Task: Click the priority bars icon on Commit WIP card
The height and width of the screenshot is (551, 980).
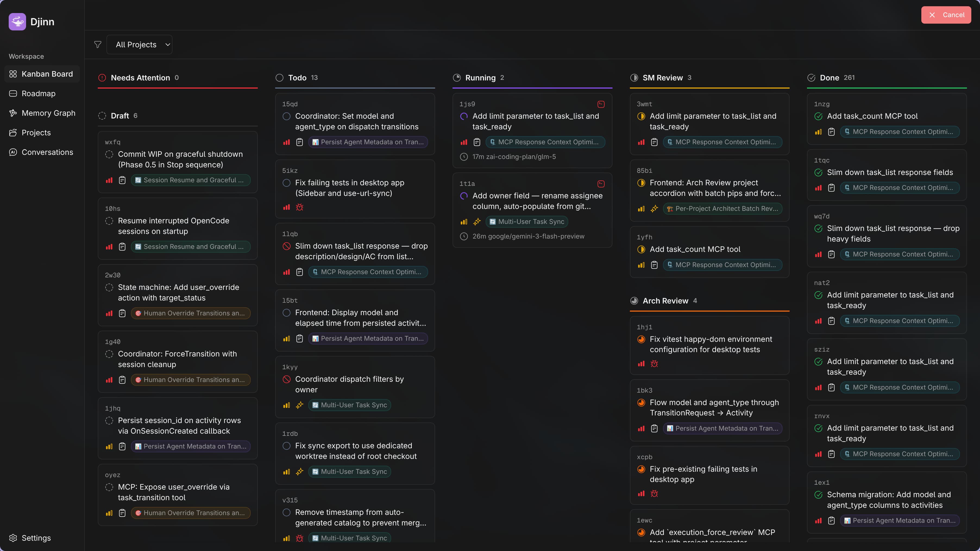Action: coord(109,180)
